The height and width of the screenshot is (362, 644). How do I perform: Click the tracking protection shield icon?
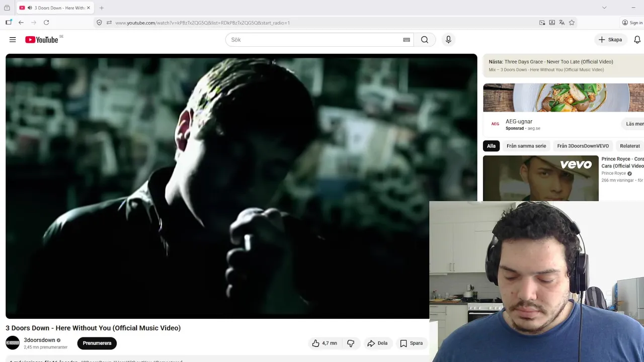point(99,23)
